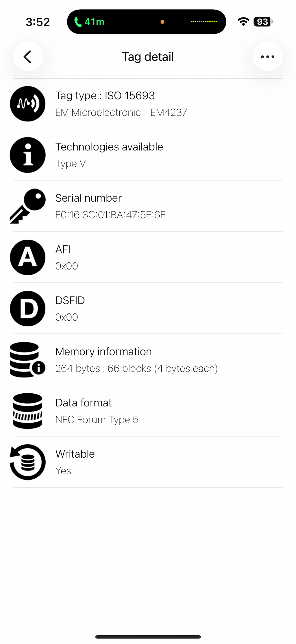Tap the NFC wave tag type icon
The image size is (296, 644).
[28, 104]
